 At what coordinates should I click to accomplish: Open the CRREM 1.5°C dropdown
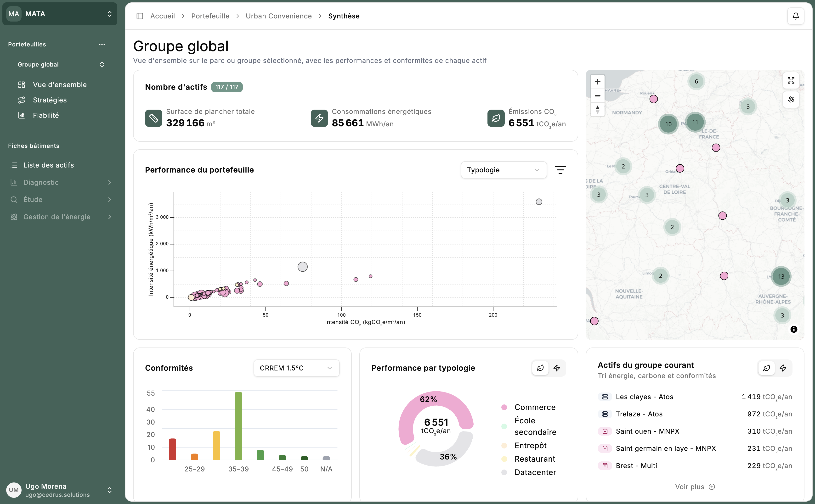point(296,368)
